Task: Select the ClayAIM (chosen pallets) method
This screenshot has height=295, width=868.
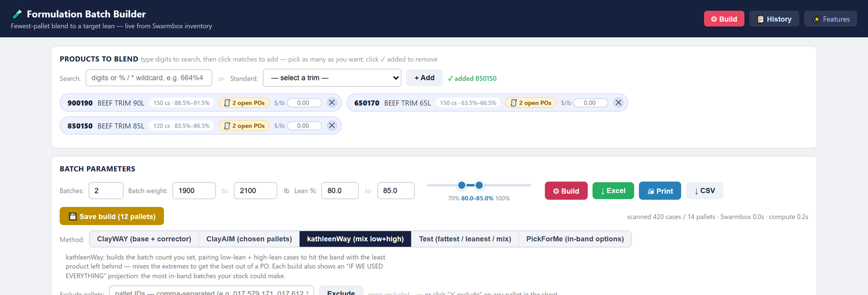Action: tap(249, 239)
